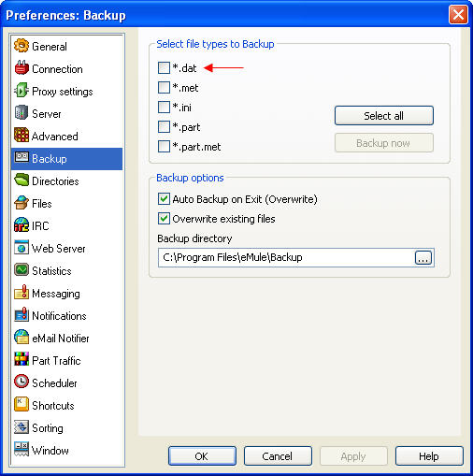The width and height of the screenshot is (473, 476).
Task: Open Proxy settings icon
Action: (21, 91)
